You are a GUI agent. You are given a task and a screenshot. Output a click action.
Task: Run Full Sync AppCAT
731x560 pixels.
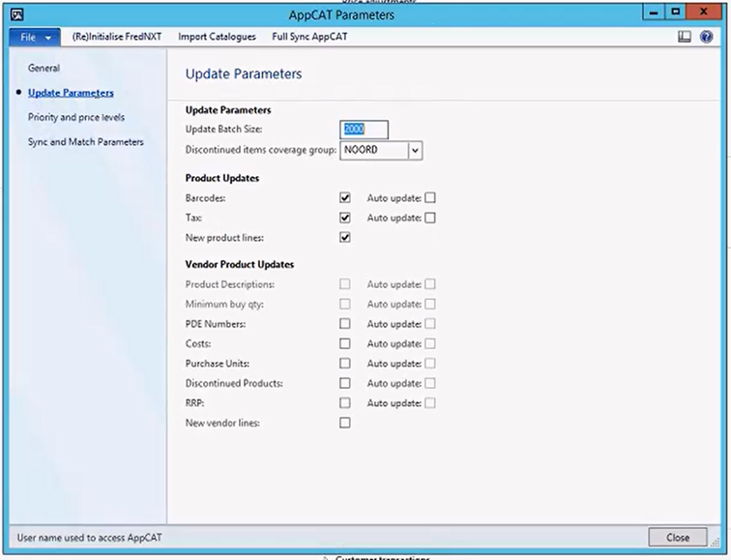[x=309, y=37]
